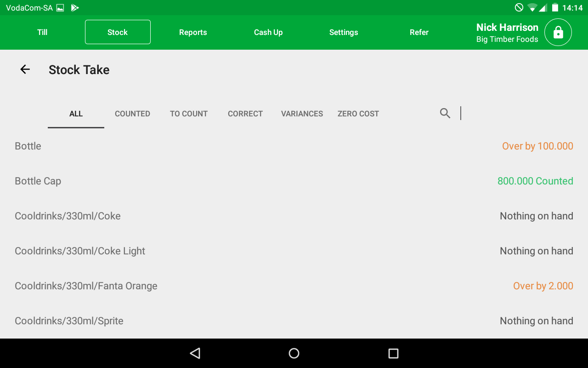This screenshot has height=368, width=588.
Task: Select Cooldrinks/330ml/Sprite item
Action: 294,321
